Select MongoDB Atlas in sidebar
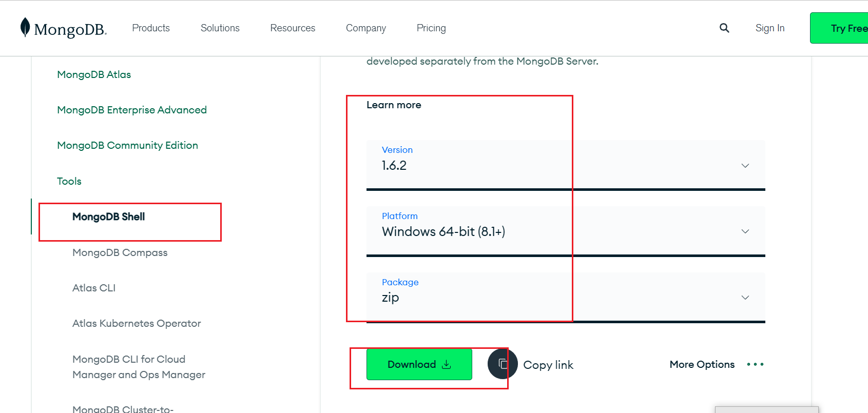Image resolution: width=868 pixels, height=413 pixels. coord(94,74)
